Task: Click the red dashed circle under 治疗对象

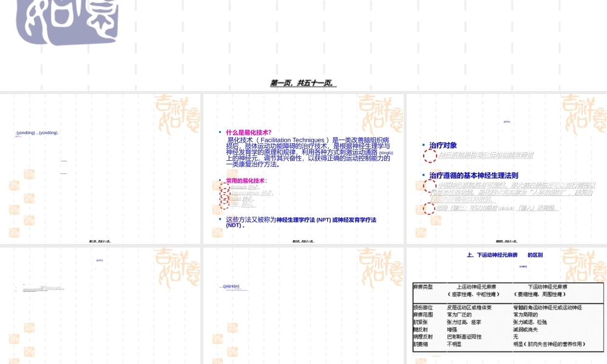Action: pos(430,156)
